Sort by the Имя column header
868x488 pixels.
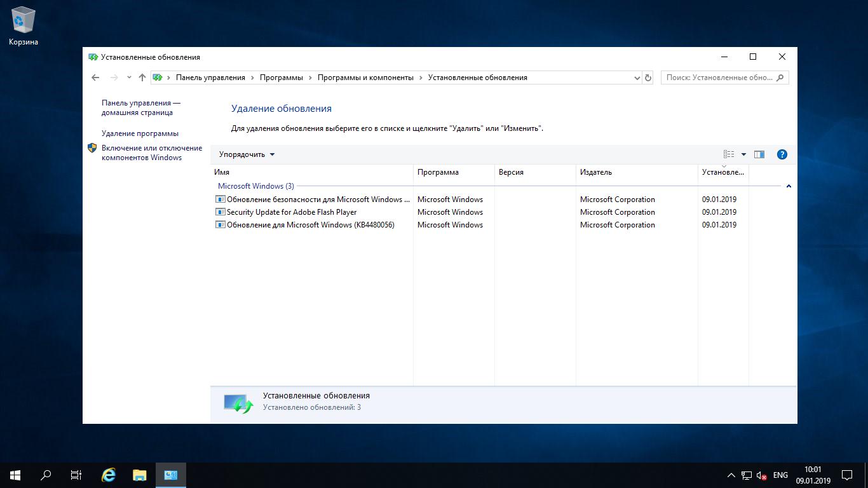(312, 172)
